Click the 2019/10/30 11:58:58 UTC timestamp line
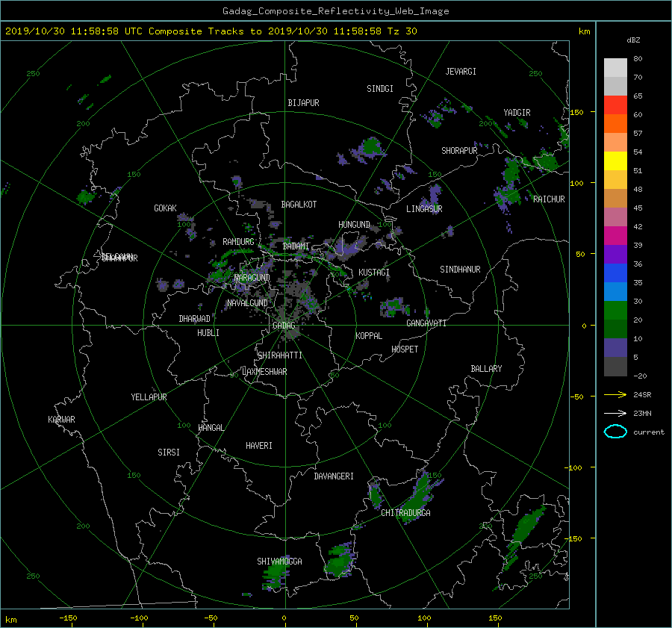The height and width of the screenshot is (628, 672). pos(211,31)
